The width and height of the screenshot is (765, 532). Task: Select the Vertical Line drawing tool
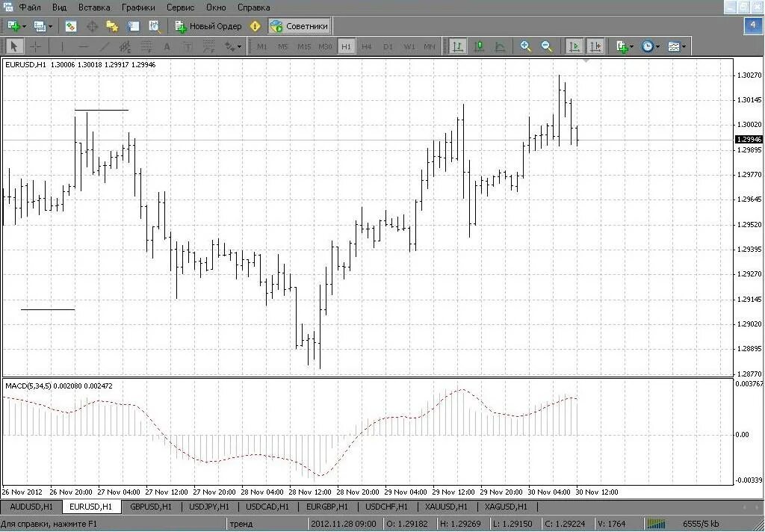(x=62, y=47)
